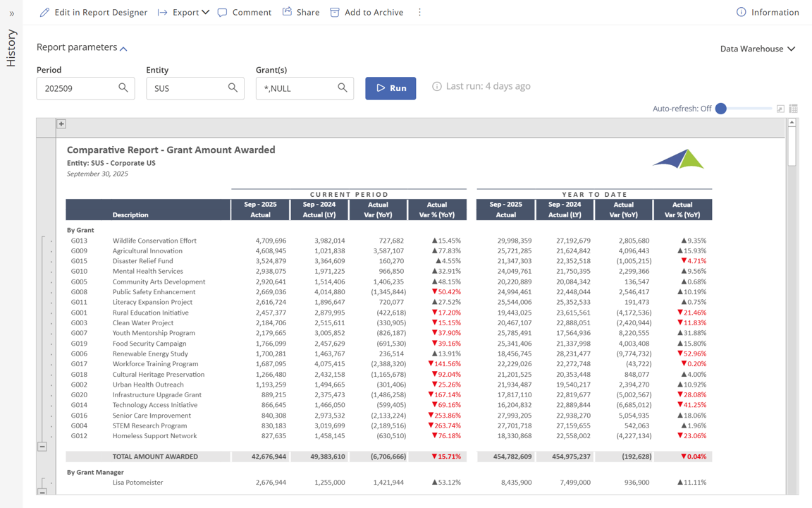Click grant code G020
The width and height of the screenshot is (812, 508).
[79, 394]
